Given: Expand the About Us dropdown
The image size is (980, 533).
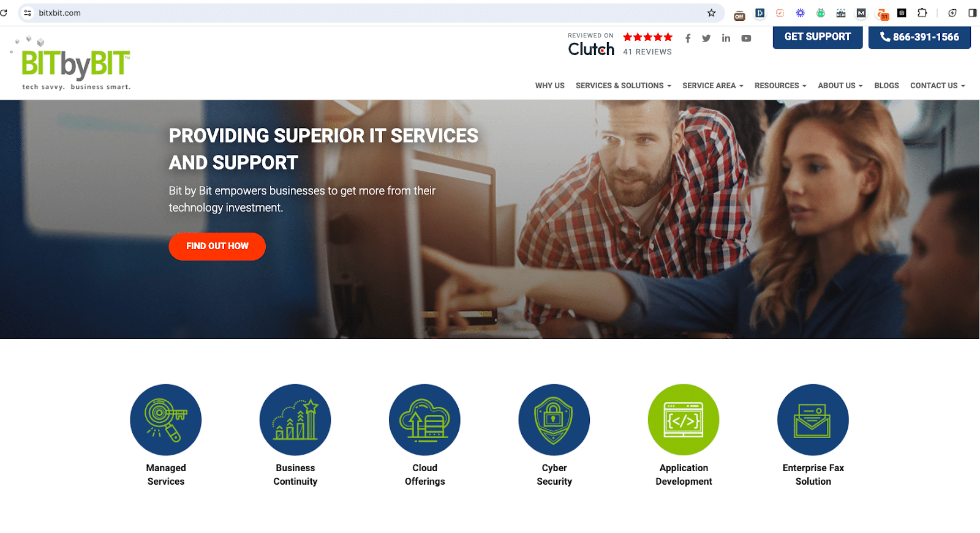Looking at the screenshot, I should (x=840, y=86).
